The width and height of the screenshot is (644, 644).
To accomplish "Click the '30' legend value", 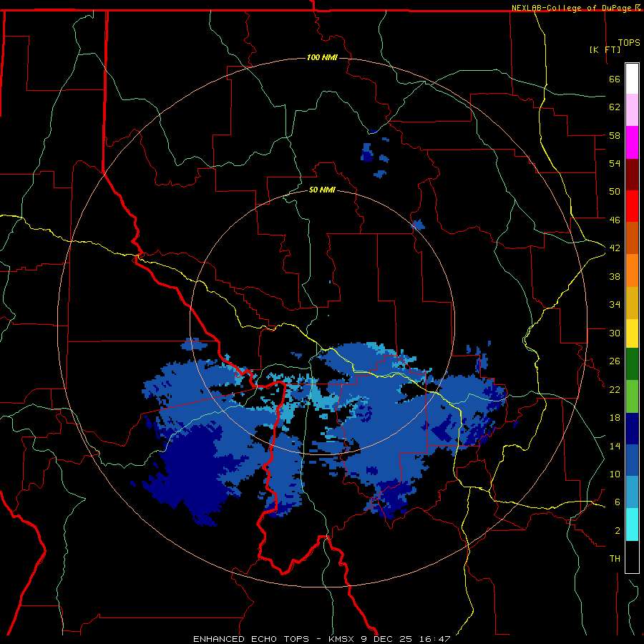I will (x=615, y=333).
